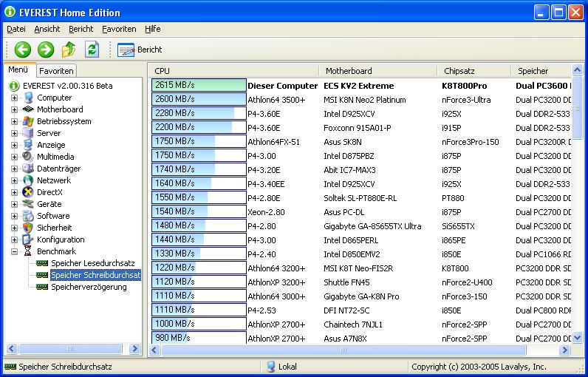Sort by the Speicher column header
Viewport: 588px width, 377px height.
[x=541, y=71]
